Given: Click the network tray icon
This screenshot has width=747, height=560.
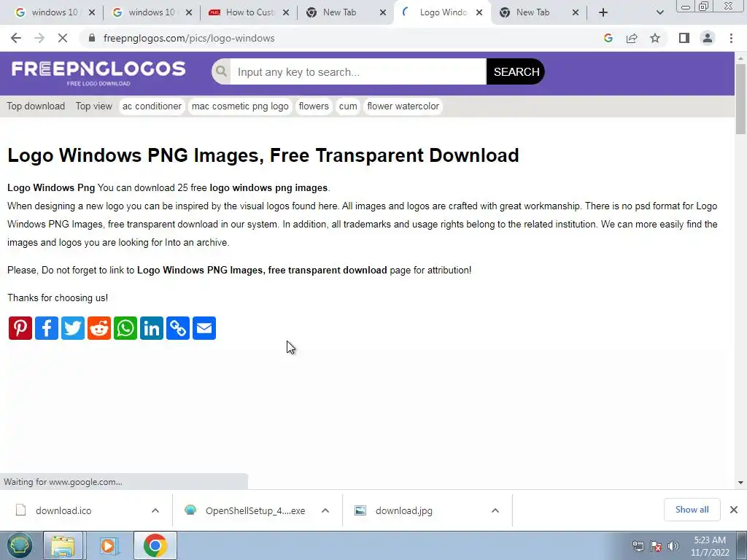Looking at the screenshot, I should pyautogui.click(x=638, y=546).
